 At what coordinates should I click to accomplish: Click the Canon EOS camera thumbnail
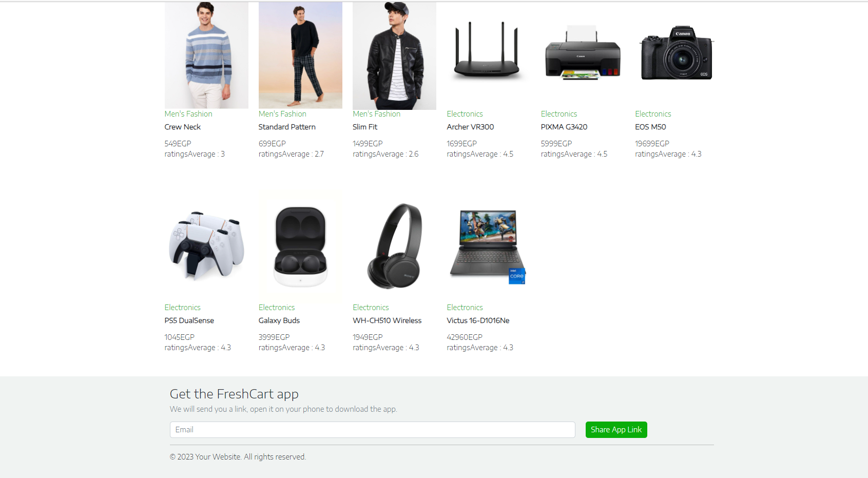tap(677, 53)
